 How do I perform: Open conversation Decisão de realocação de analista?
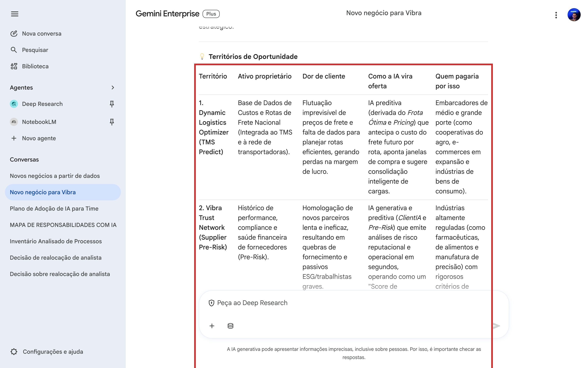click(x=56, y=258)
